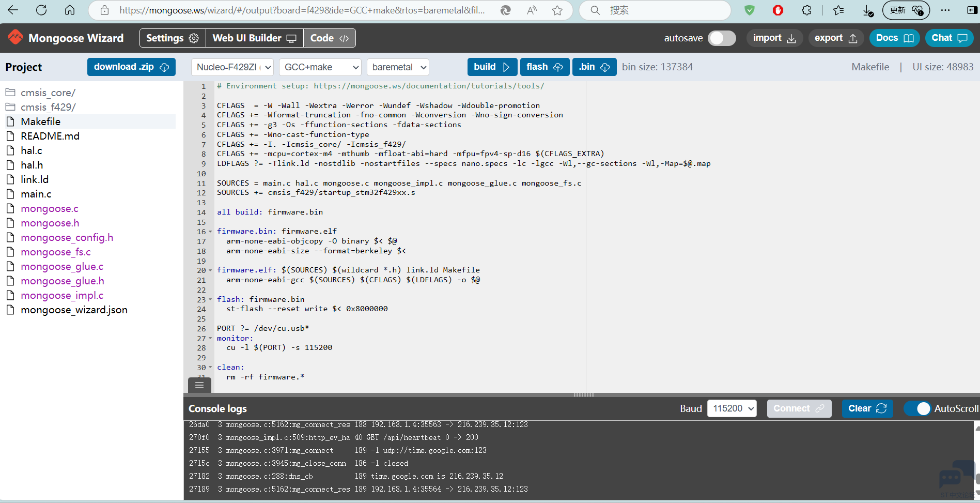Click the browser address bar URL
The image size is (980, 503).
[x=302, y=10]
